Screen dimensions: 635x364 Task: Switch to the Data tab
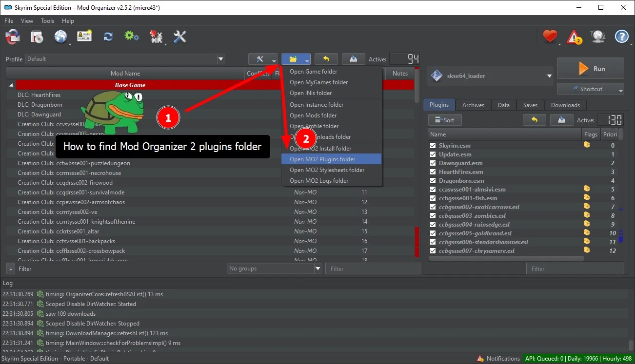pos(504,105)
